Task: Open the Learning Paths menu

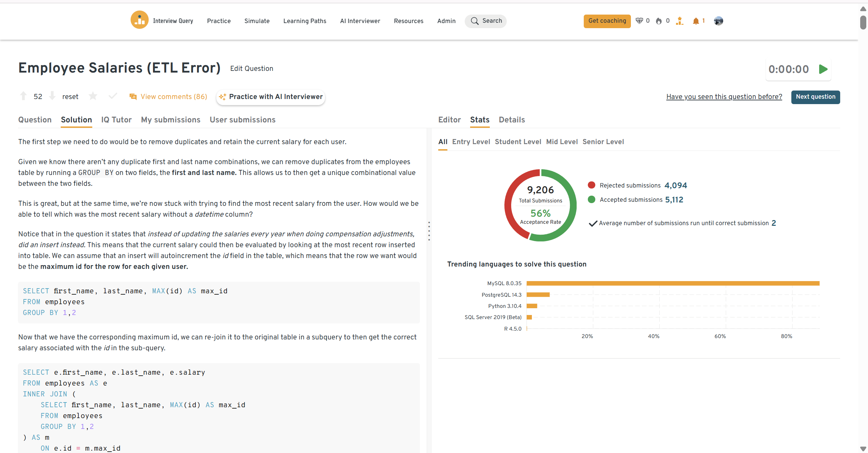Action: pos(305,21)
